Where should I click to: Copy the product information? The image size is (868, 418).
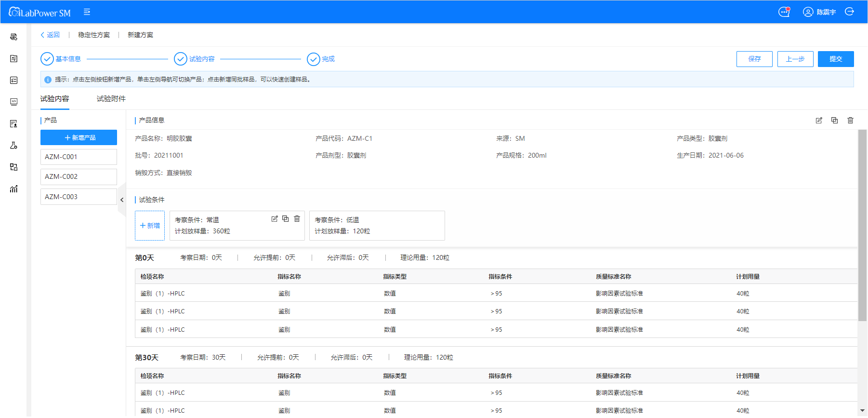pos(835,121)
